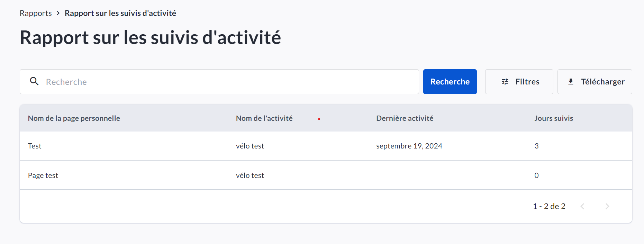
Task: Click vélo test in Page test row
Action: 250,175
